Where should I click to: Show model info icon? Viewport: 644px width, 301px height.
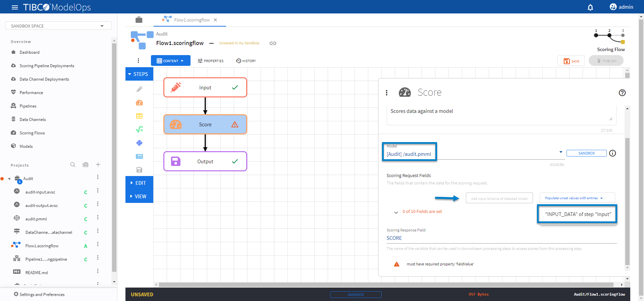[x=612, y=153]
